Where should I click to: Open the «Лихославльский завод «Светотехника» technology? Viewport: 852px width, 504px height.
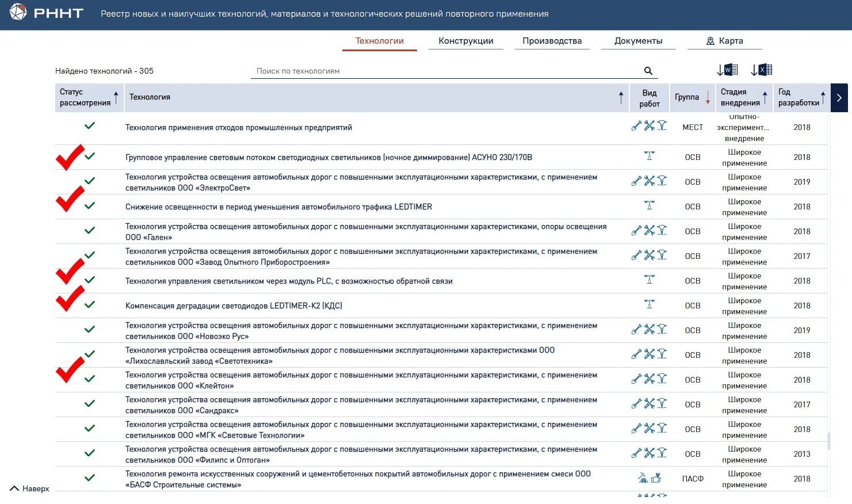[x=340, y=355]
